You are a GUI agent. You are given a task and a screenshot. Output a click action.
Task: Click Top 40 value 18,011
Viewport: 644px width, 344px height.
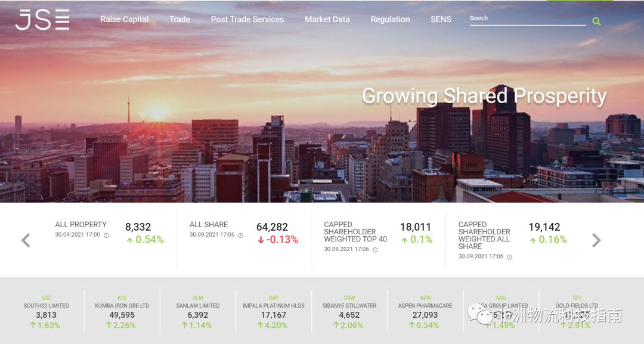point(416,227)
